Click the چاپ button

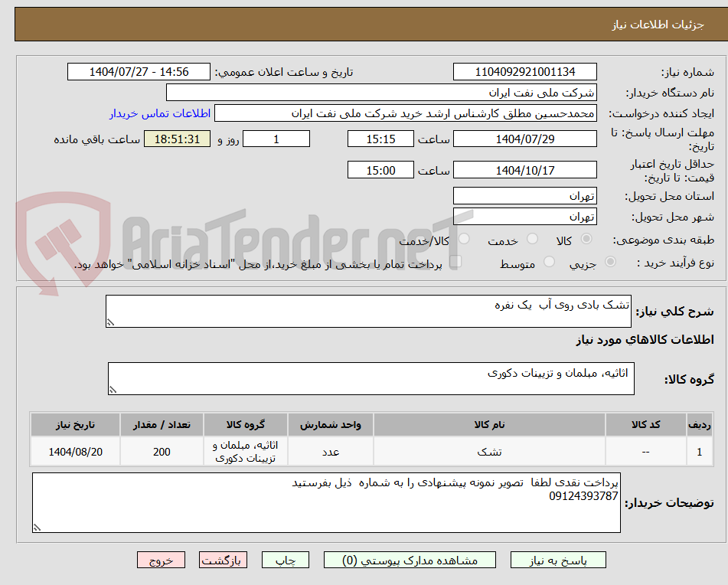coord(285,560)
